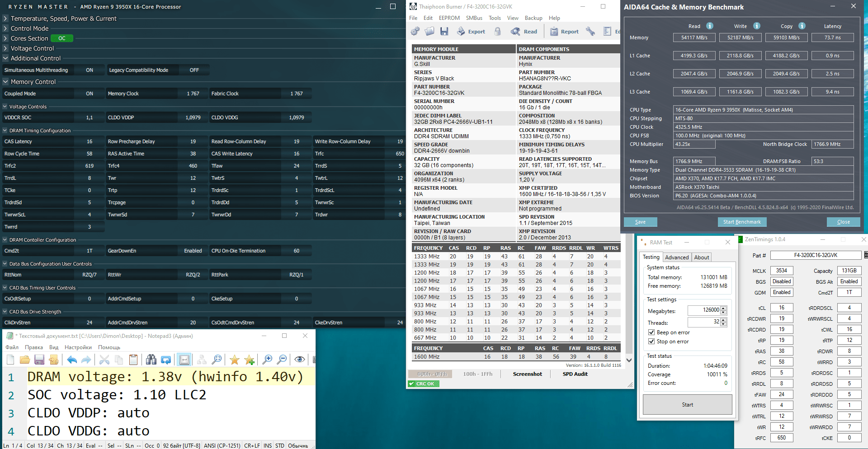Image resolution: width=868 pixels, height=449 pixels.
Task: Click the save floppy icon in Notepad3
Action: [x=39, y=360]
